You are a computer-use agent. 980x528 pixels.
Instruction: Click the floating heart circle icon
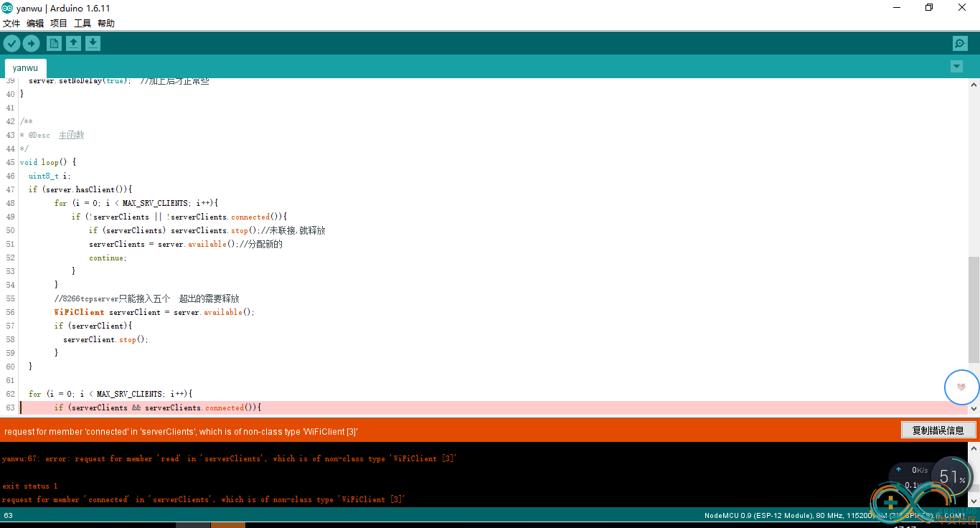tap(961, 387)
